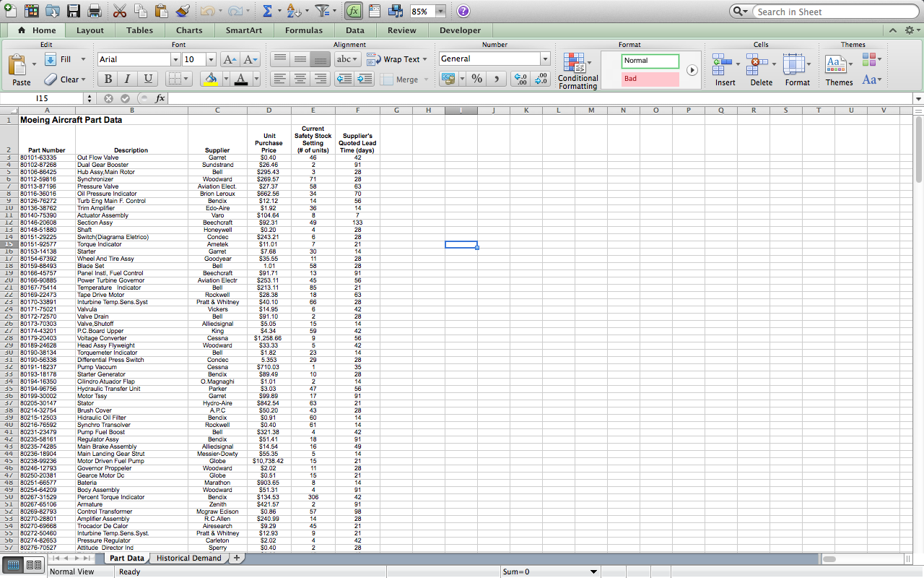Open the 85% zoom level dropdown
The height and width of the screenshot is (578, 924).
(440, 12)
